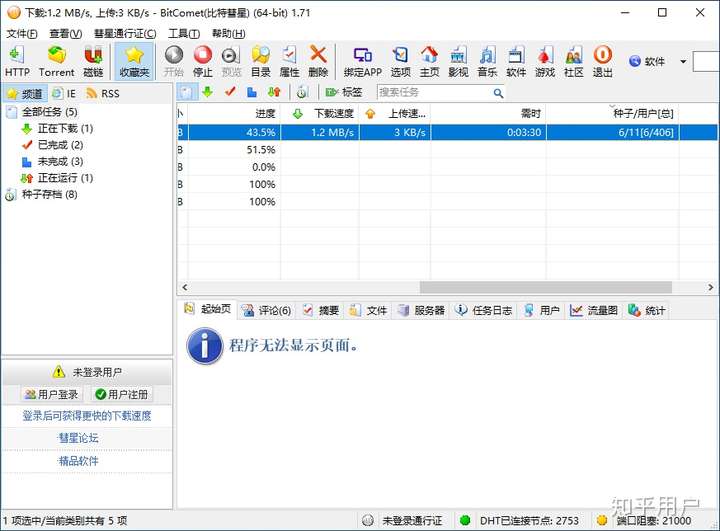The image size is (720, 531).
Task: Open the 流量图 traffic graph tab
Action: coord(594,311)
